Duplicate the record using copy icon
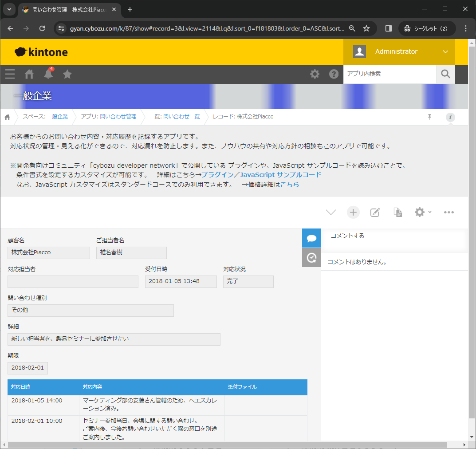The width and height of the screenshot is (476, 449). (398, 212)
